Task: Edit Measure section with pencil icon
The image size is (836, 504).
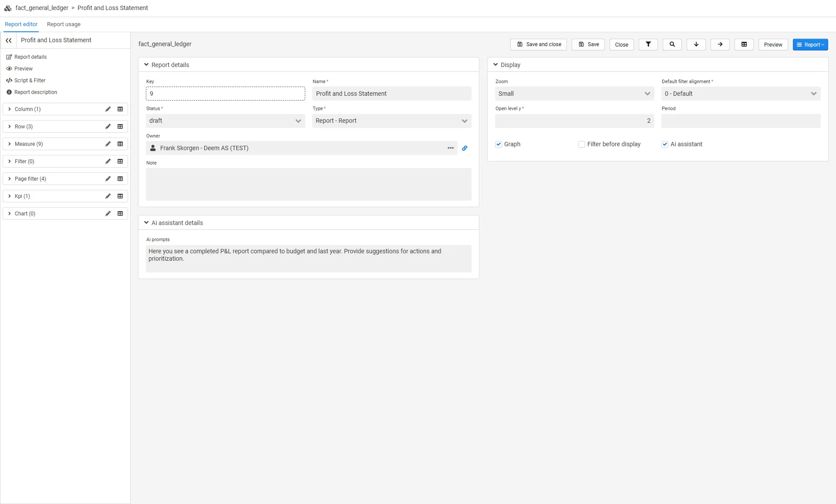Action: coord(108,144)
